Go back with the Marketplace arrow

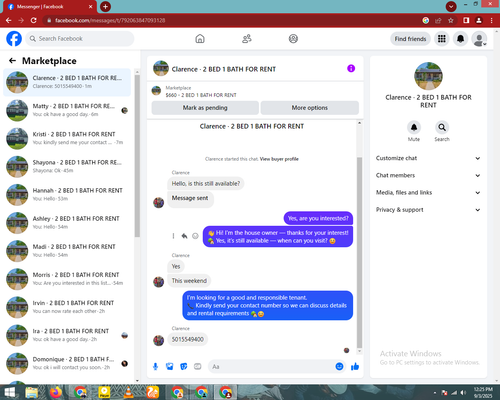[x=12, y=60]
